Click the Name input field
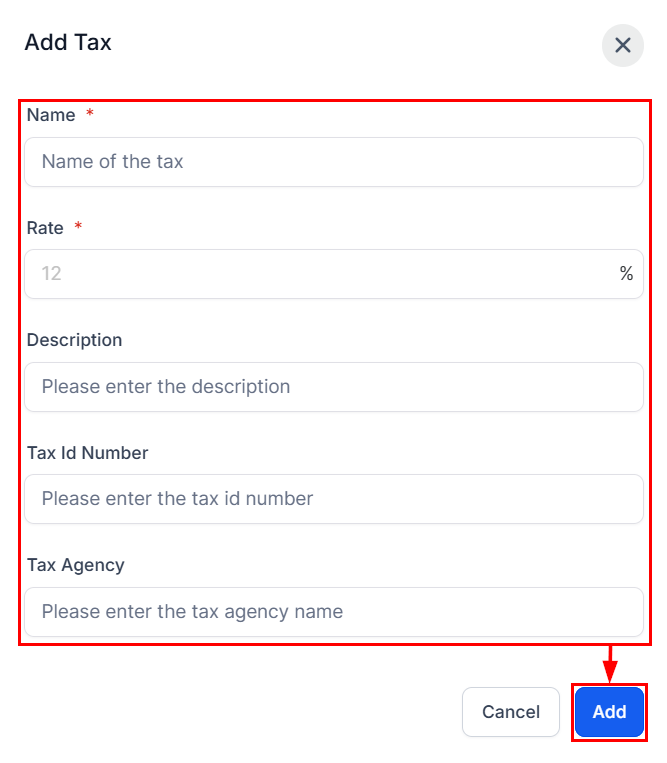This screenshot has height=763, width=667. click(333, 162)
